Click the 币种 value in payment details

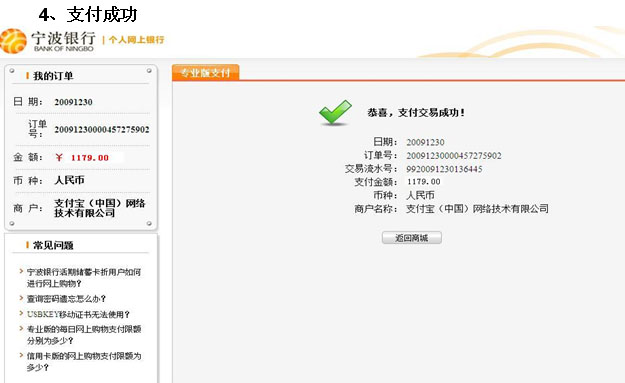pyautogui.click(x=420, y=195)
